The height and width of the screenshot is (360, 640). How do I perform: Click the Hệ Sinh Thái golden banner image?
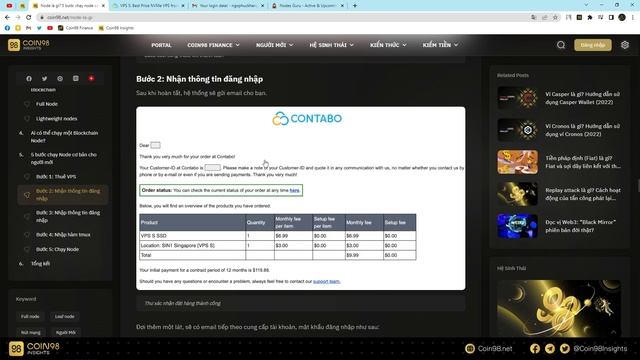(559, 308)
